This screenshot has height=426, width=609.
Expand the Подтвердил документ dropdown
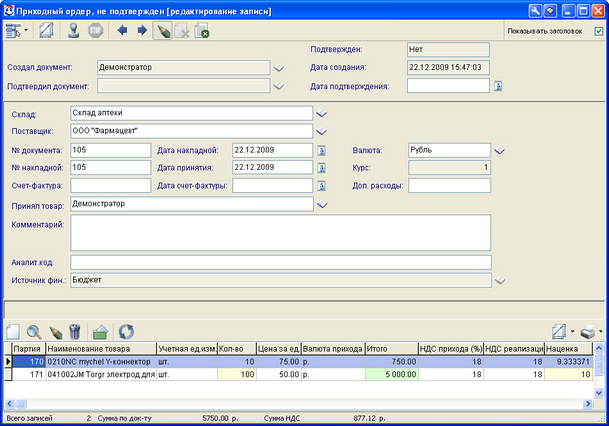(278, 86)
